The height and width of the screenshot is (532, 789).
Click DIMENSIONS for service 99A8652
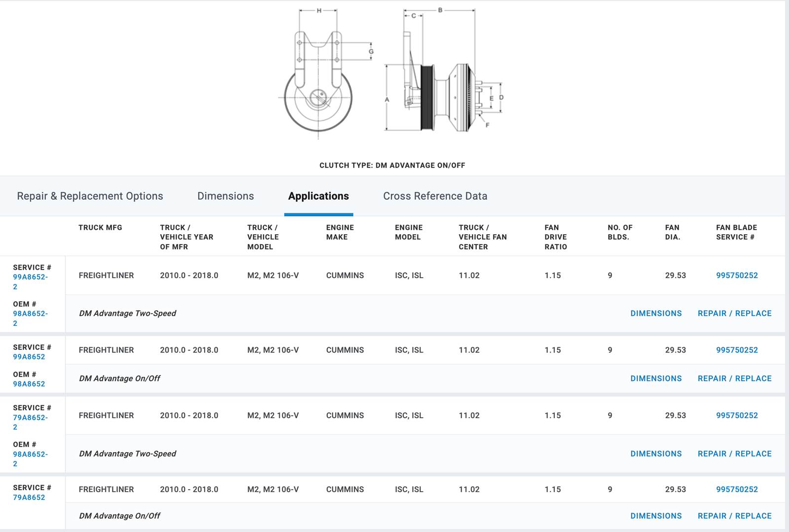tap(656, 378)
